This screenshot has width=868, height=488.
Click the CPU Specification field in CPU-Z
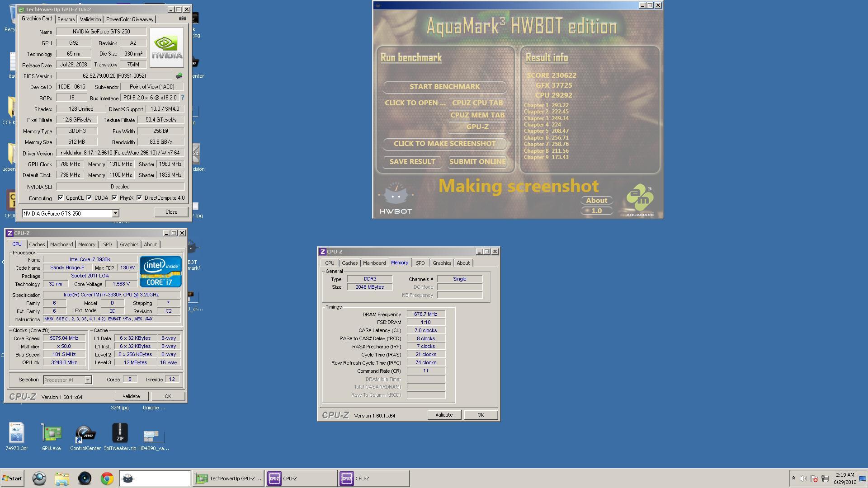pos(111,295)
